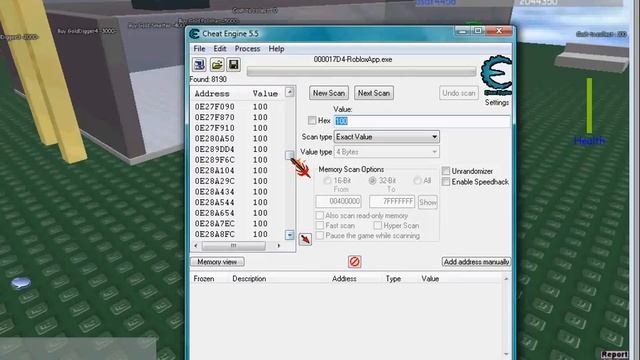Check Pause the game while scanning
Image resolution: width=640 pixels, height=360 pixels.
(x=320, y=236)
